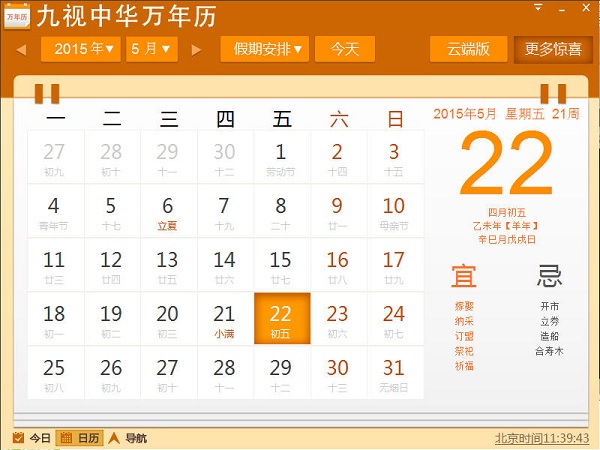
Task: Select highlighted May 22 cell
Action: (282, 318)
